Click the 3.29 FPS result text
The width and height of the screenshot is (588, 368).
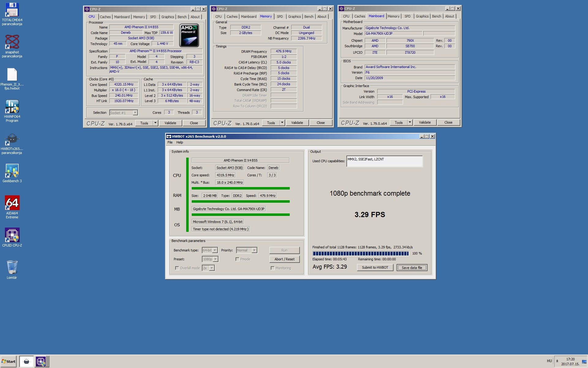(370, 215)
